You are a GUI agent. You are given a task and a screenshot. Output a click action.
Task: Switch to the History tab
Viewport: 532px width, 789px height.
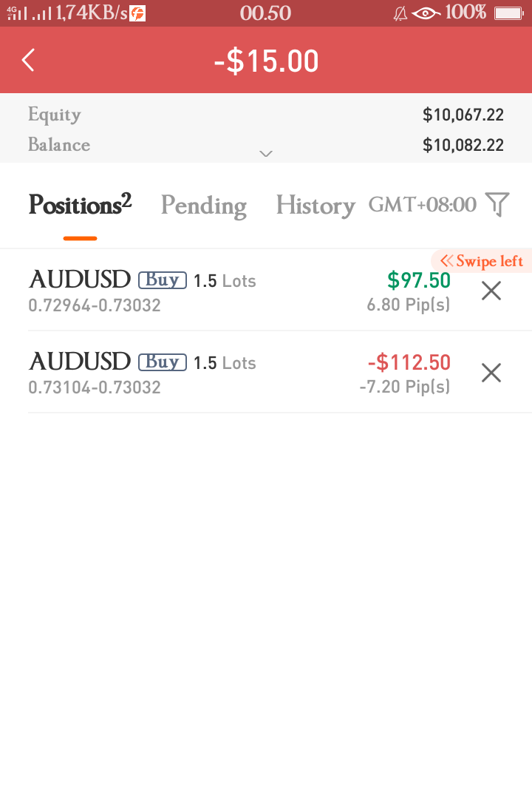[x=316, y=206]
